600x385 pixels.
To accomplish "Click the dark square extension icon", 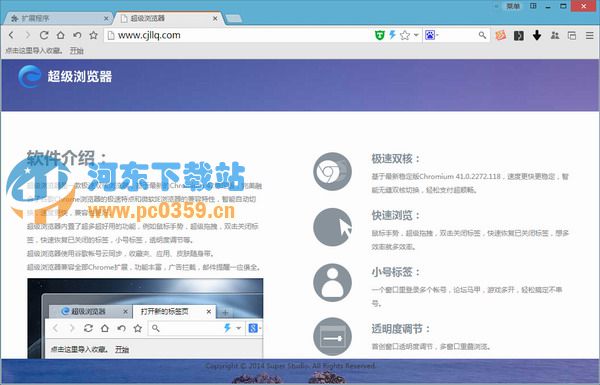I will tap(518, 36).
